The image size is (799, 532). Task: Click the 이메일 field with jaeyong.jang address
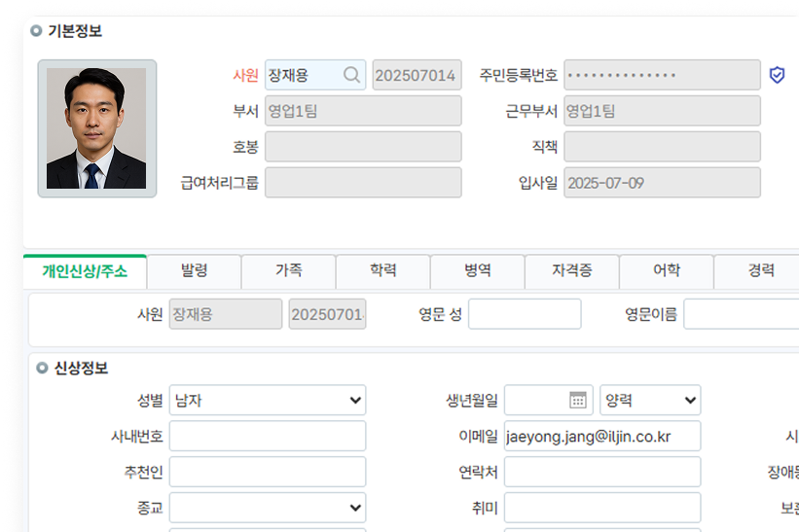pos(601,436)
